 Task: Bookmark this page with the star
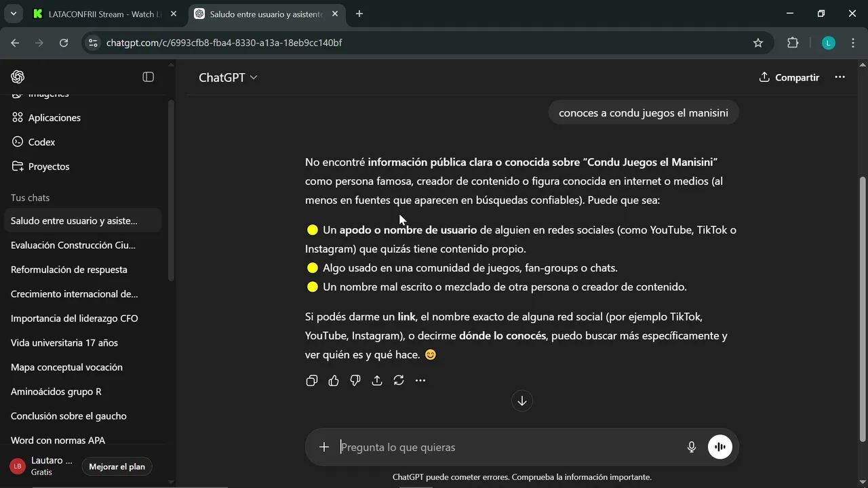click(758, 43)
